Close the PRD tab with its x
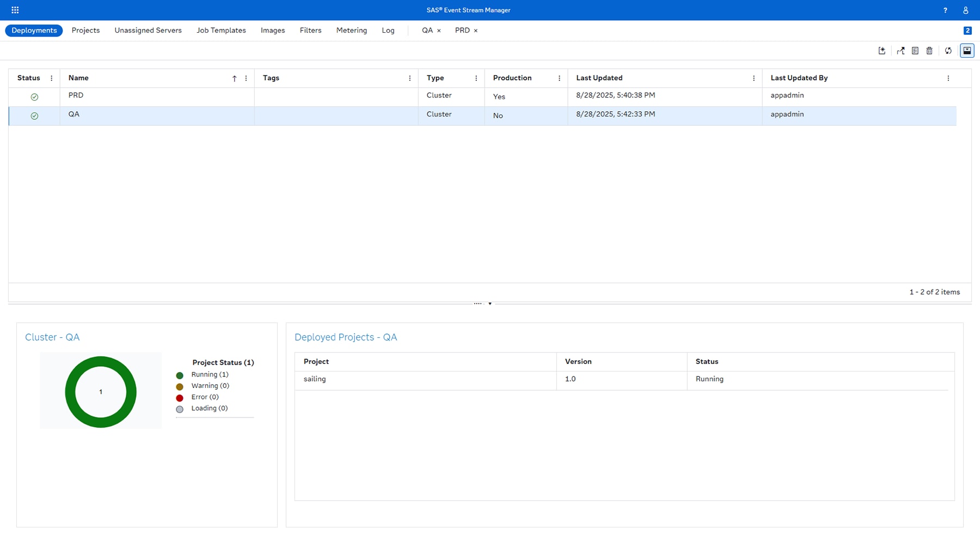 476,30
